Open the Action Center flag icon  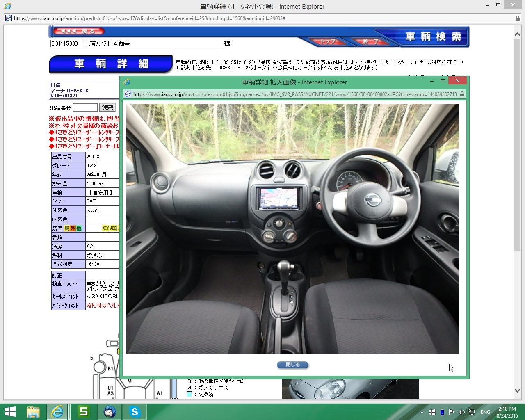pos(452,412)
